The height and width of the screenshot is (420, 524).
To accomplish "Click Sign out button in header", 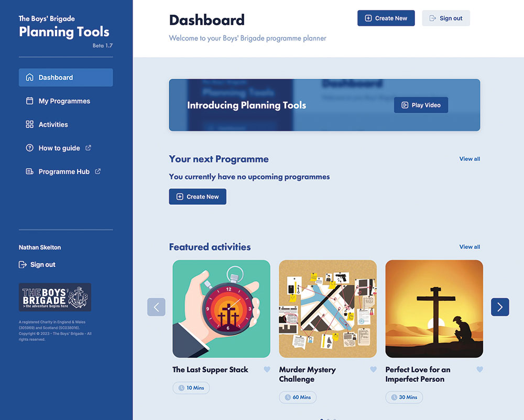I will (x=446, y=18).
